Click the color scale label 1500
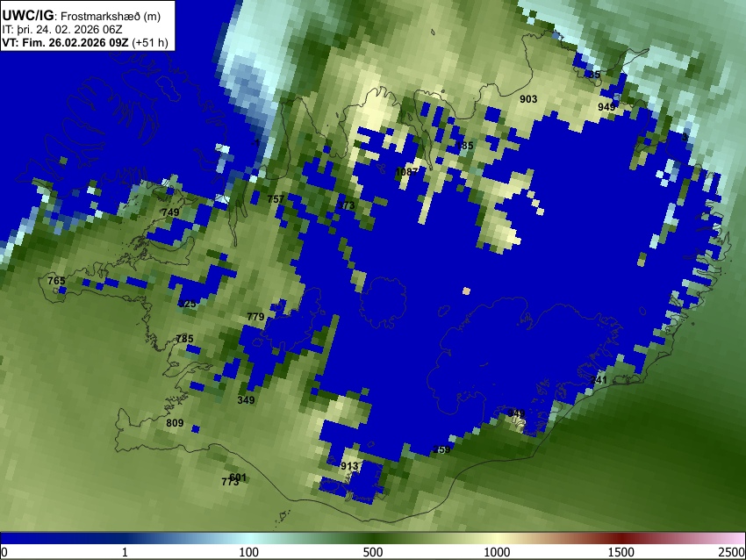 [x=620, y=552]
